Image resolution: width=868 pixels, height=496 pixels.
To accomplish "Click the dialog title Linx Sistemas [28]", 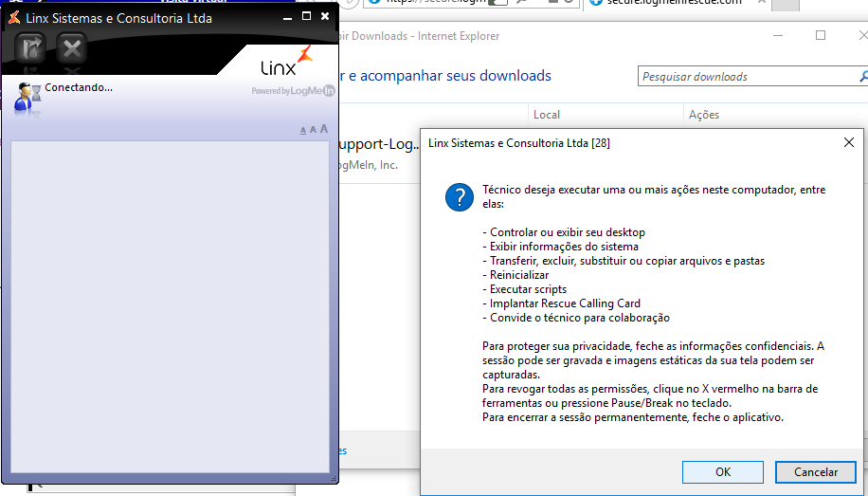I will [519, 143].
